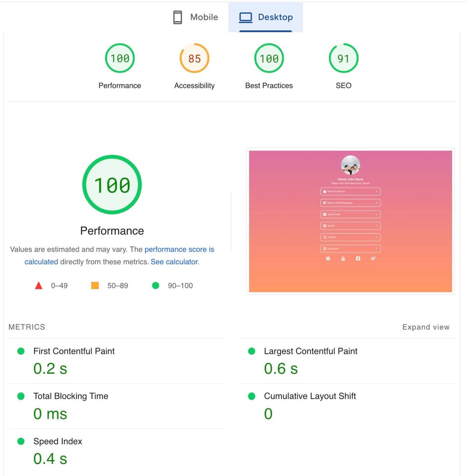
Task: Click the smartphone icon beside Mobile label
Action: click(177, 17)
